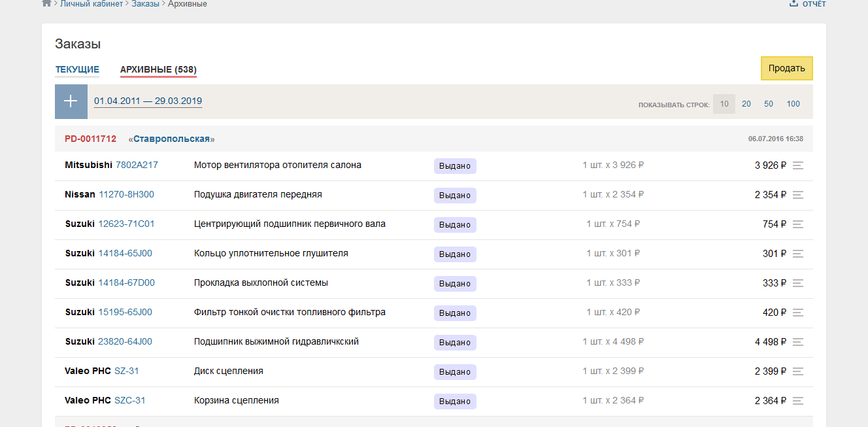Open row menu for Mitsubishi 7802A217
The image size is (868, 427).
(x=797, y=165)
